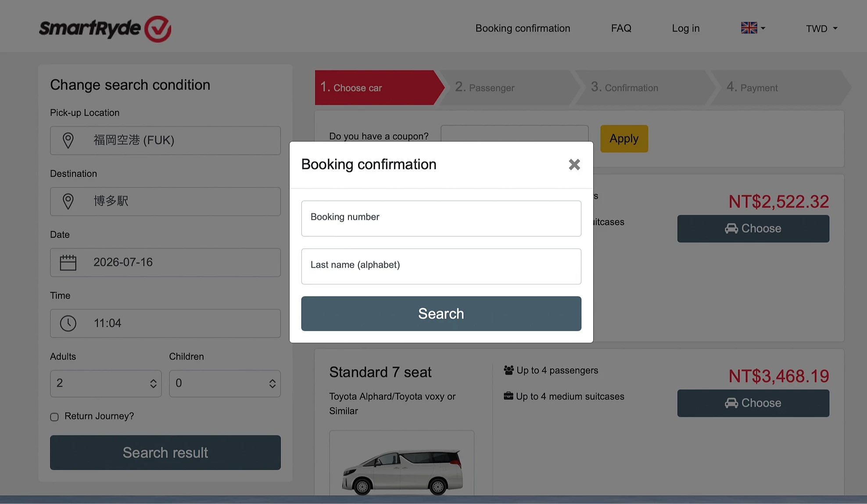Click the calendar icon in Date field
This screenshot has width=867, height=504.
(x=68, y=262)
